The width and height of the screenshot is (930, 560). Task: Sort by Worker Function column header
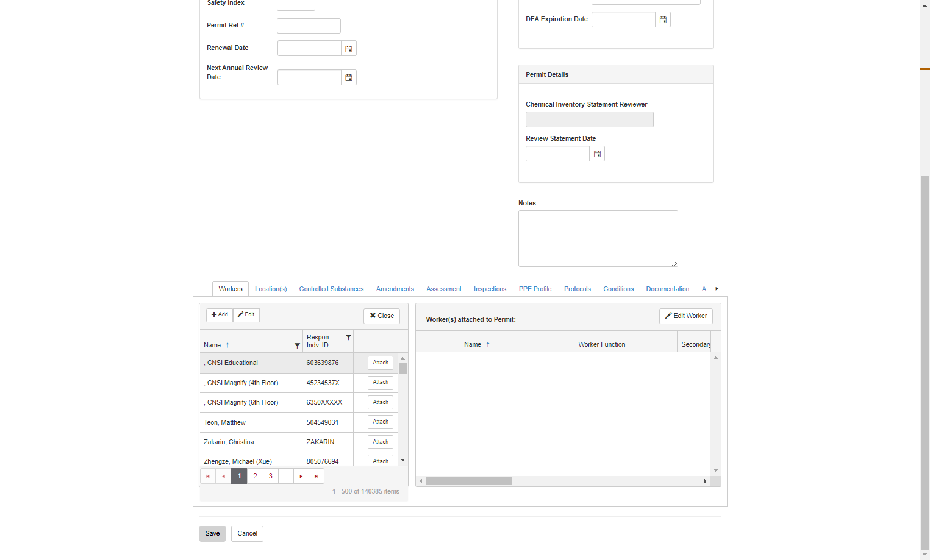tap(602, 345)
